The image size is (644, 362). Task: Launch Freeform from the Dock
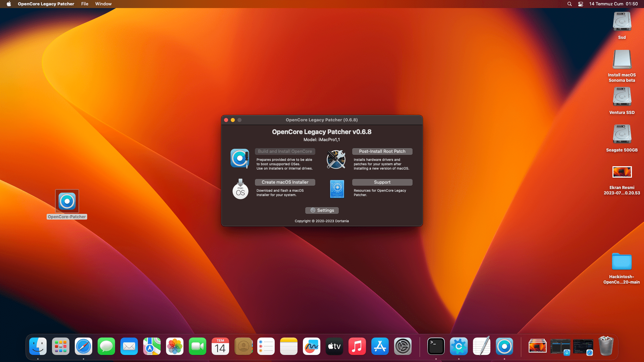pos(311,346)
